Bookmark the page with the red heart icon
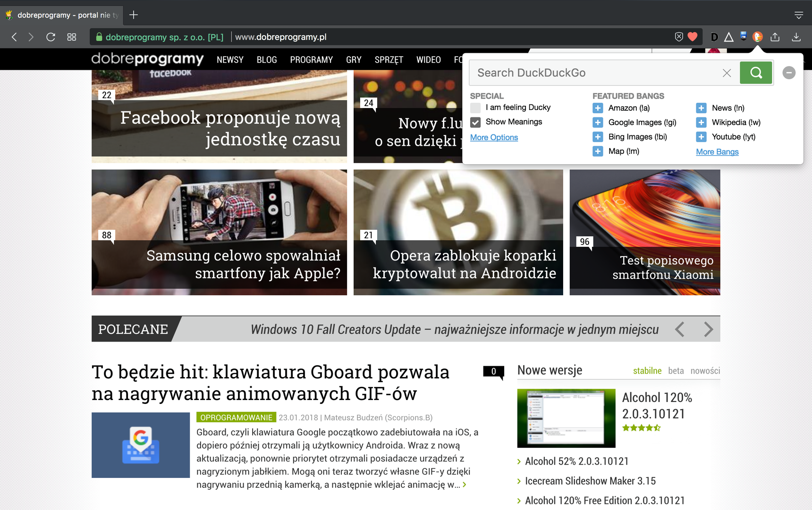Image resolution: width=812 pixels, height=510 pixels. click(693, 37)
